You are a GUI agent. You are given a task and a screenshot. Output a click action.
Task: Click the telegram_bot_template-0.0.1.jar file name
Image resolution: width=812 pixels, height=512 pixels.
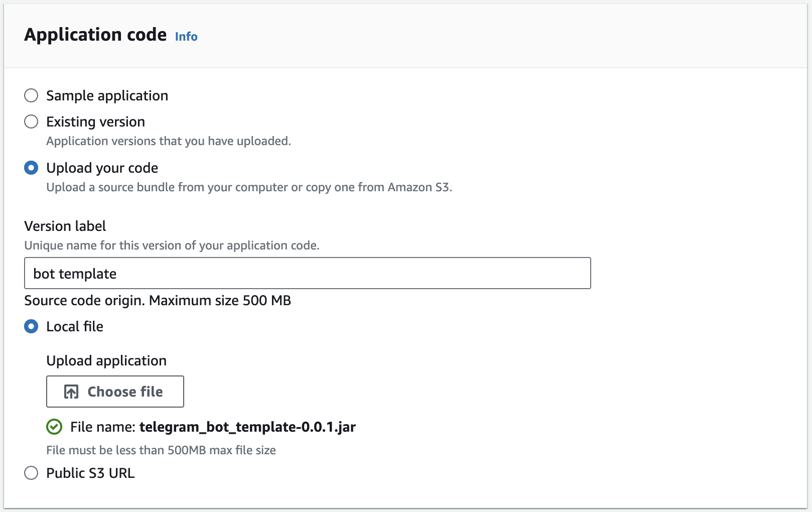247,427
